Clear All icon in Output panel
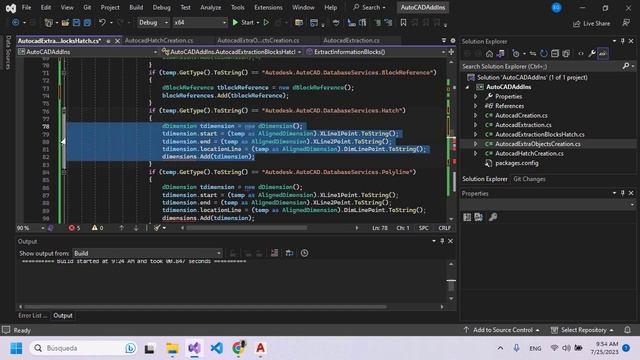Viewport: 640px width, 360px height. (x=274, y=253)
